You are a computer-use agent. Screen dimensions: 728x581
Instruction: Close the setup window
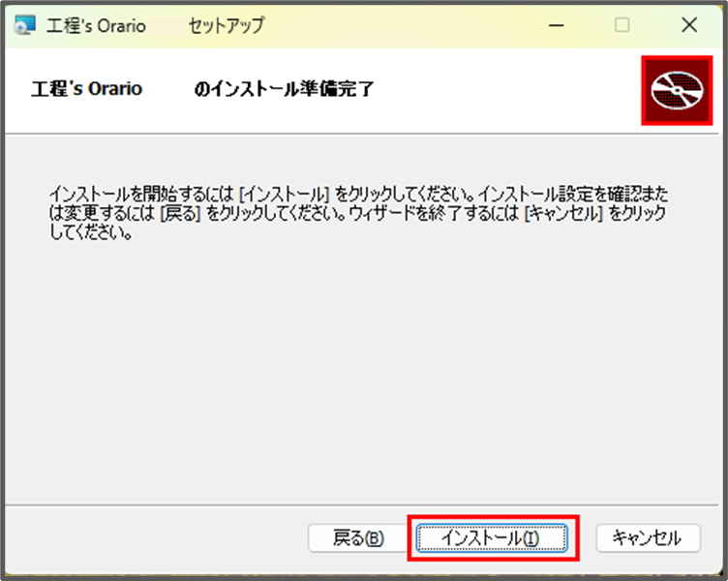click(x=689, y=25)
